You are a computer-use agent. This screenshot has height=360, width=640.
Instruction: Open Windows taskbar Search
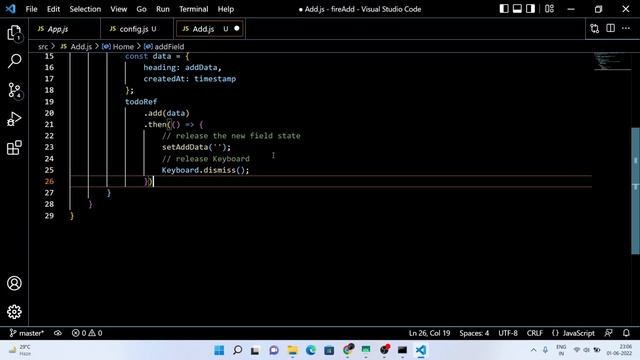(x=238, y=350)
